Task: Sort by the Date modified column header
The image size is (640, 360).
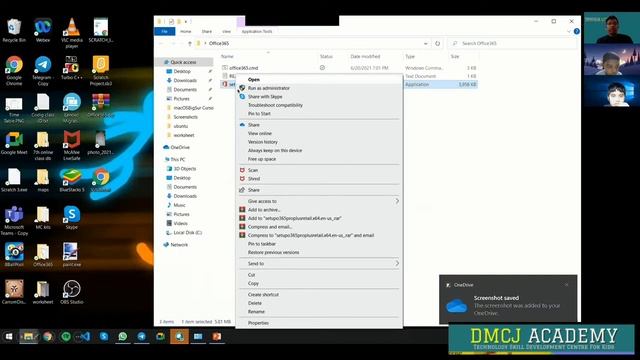Action: 365,56
